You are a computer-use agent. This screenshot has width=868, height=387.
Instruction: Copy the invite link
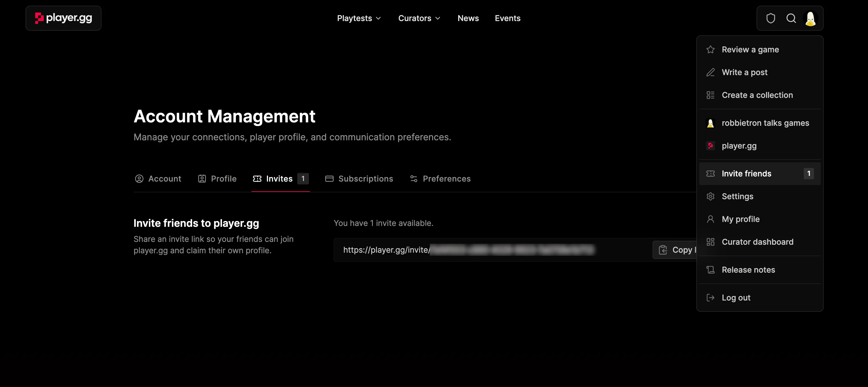pyautogui.click(x=675, y=250)
